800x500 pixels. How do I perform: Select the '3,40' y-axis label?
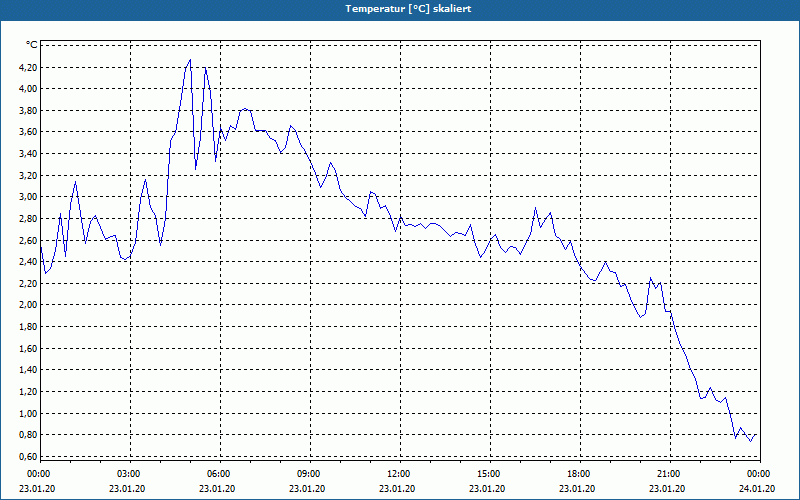coord(28,153)
